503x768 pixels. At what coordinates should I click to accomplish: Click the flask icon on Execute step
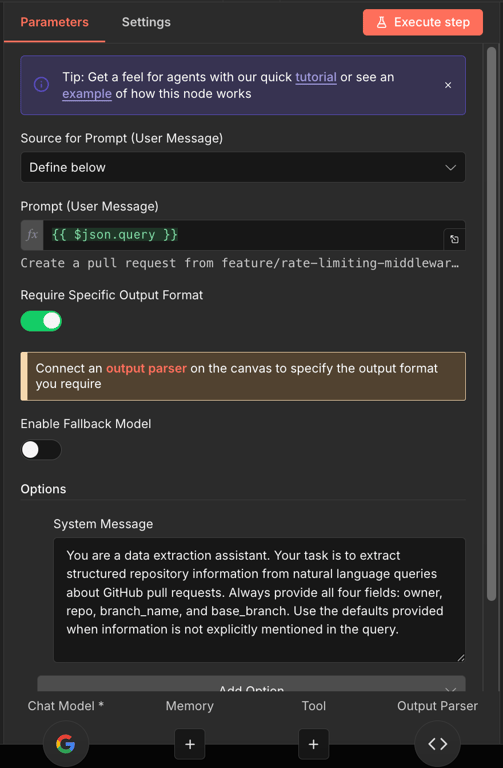[x=382, y=23]
